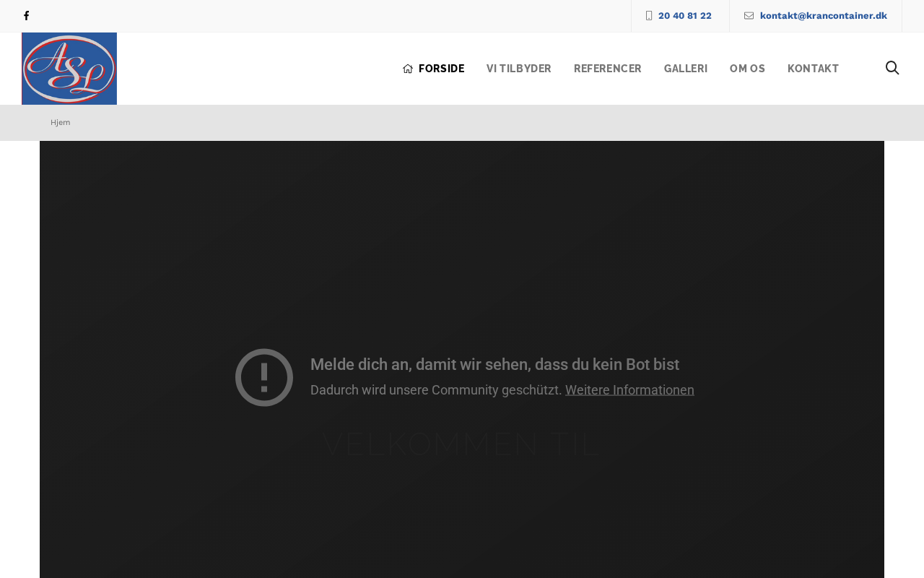Open the Om Os page
Viewport: 924px width, 578px height.
point(747,69)
